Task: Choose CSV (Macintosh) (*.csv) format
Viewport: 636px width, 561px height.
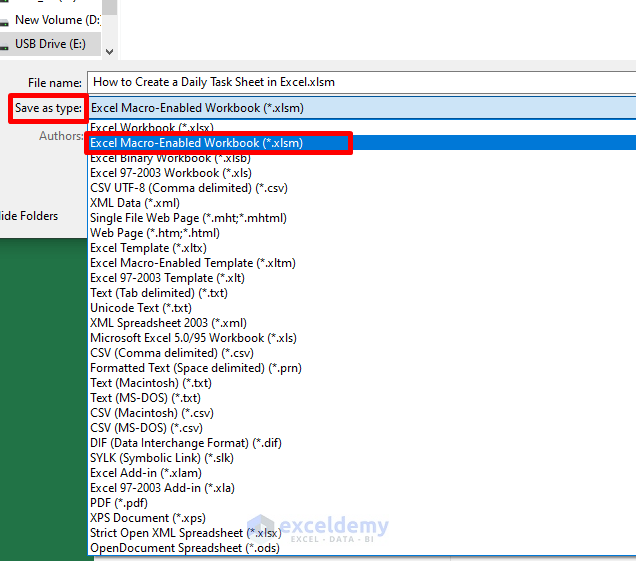Action: (362, 413)
